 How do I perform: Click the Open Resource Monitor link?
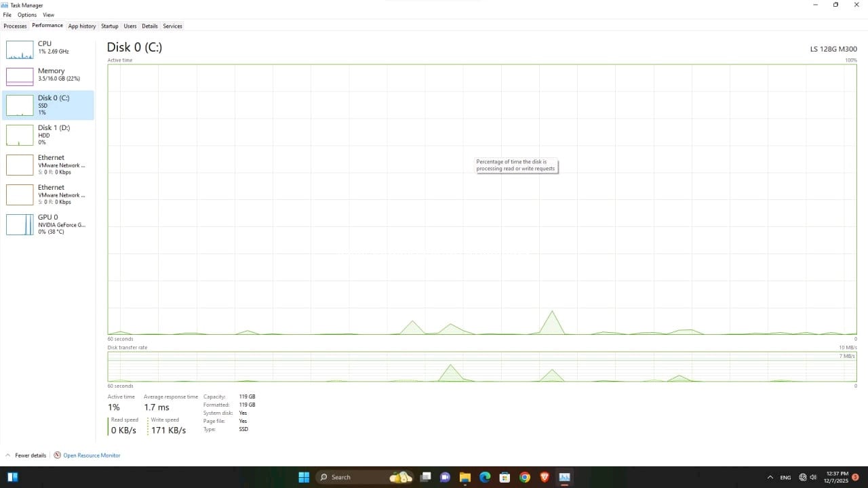(92, 455)
